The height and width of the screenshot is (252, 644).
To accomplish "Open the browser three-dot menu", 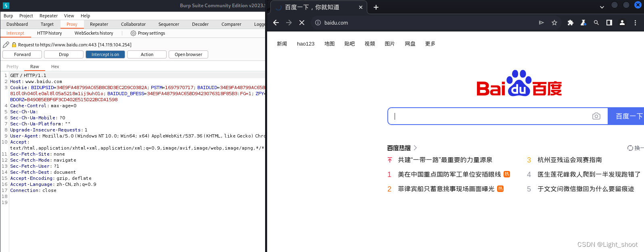I will point(635,23).
